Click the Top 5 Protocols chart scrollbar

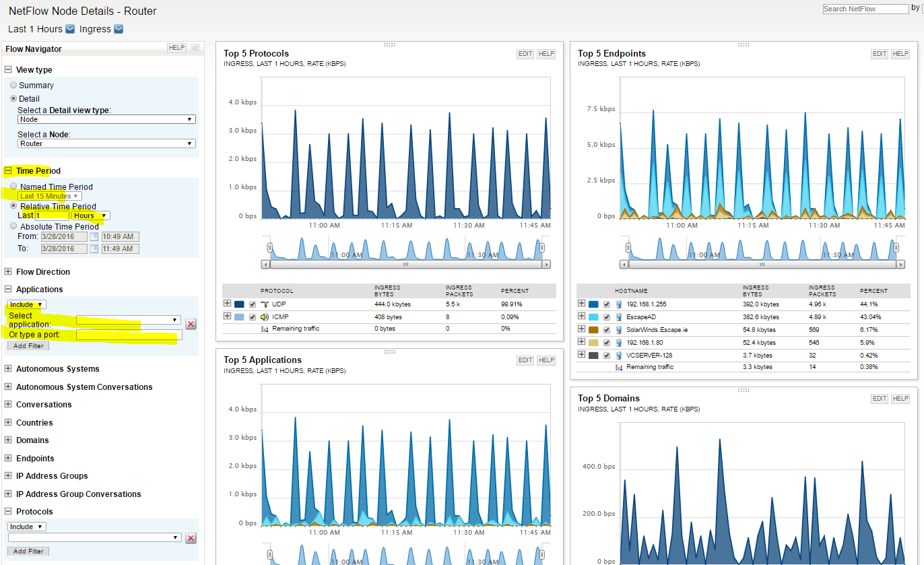point(406,265)
